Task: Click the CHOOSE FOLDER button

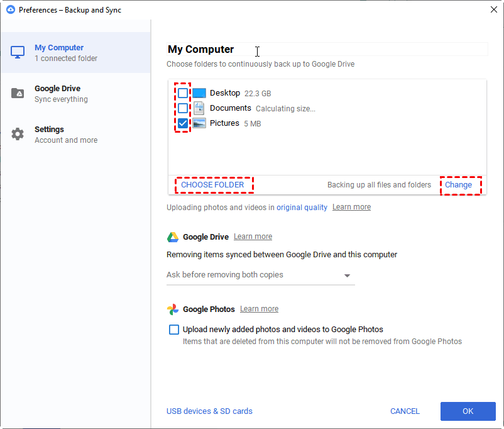Action: pyautogui.click(x=212, y=185)
